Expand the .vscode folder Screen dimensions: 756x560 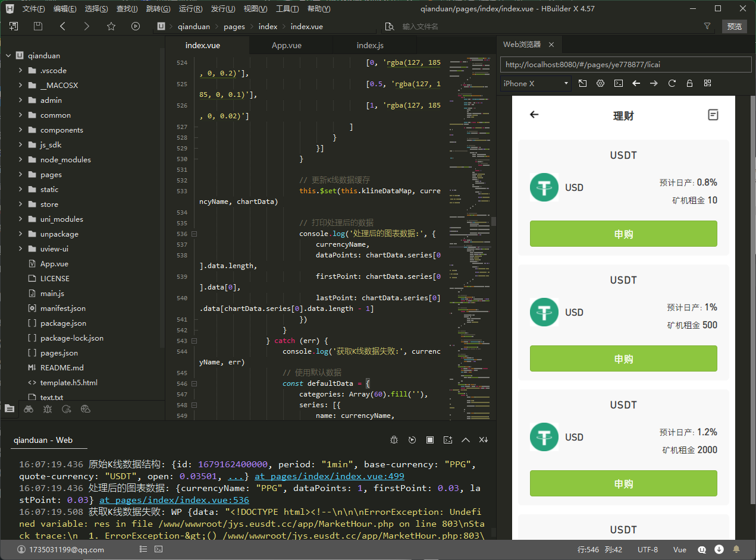(20, 71)
